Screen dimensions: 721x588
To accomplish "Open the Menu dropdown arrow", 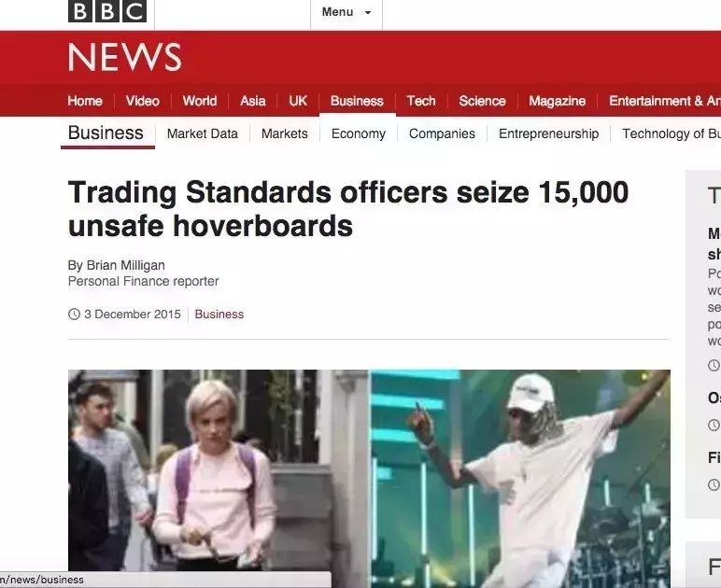I will pos(368,12).
